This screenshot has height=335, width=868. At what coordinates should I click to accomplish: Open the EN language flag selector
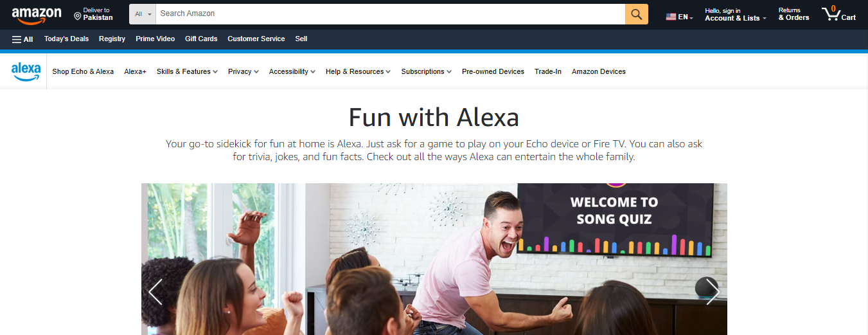point(679,17)
